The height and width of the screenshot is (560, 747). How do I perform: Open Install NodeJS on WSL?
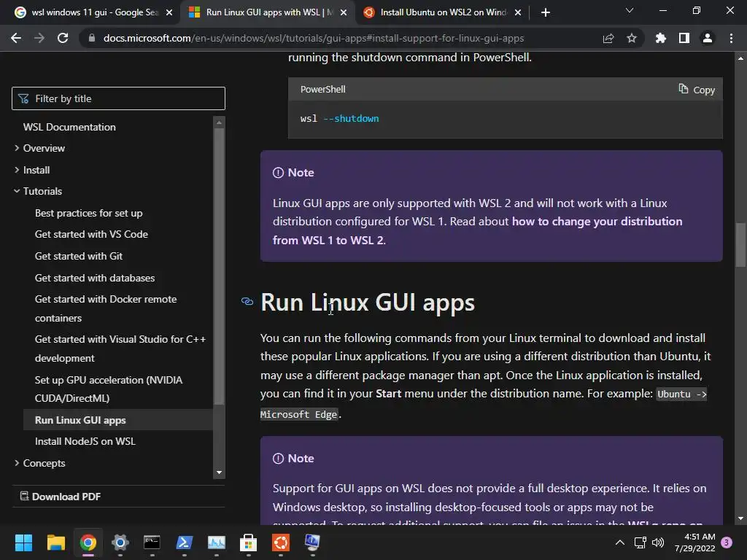[x=85, y=441]
